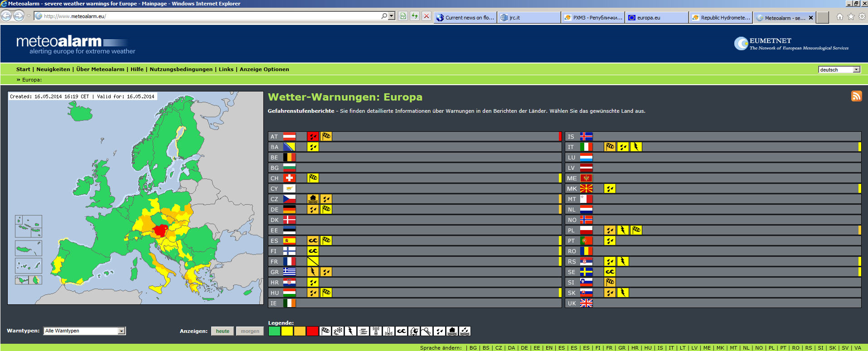The width and height of the screenshot is (868, 351).
Task: Click the red rain warning icon for Austria
Action: coord(313,136)
